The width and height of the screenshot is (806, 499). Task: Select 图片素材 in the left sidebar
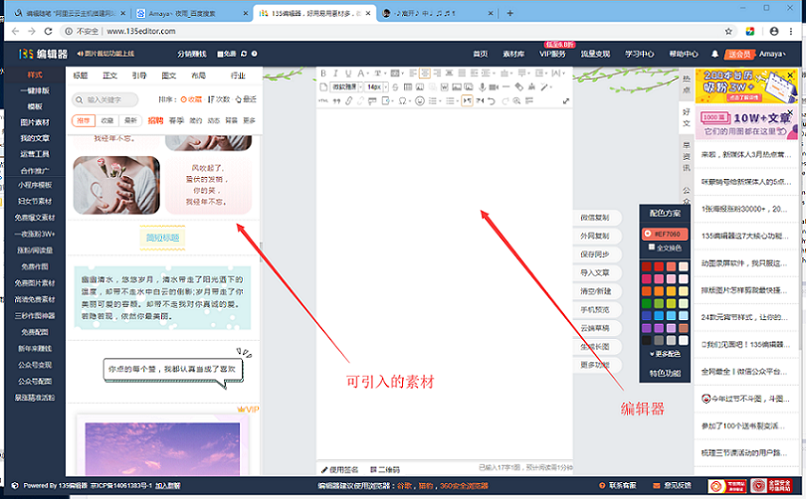(35, 122)
